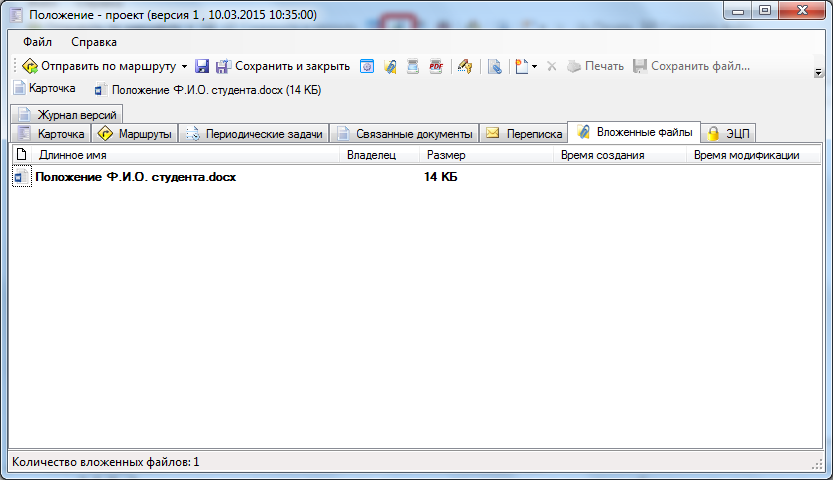
Task: Expand the new document dropdown arrow
Action: tap(534, 66)
